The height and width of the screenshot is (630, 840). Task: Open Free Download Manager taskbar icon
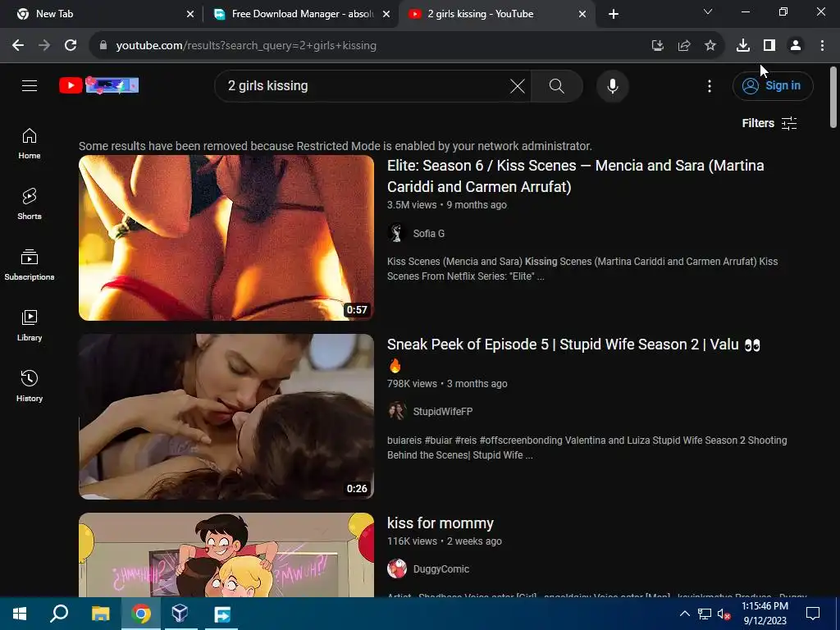[x=221, y=614]
